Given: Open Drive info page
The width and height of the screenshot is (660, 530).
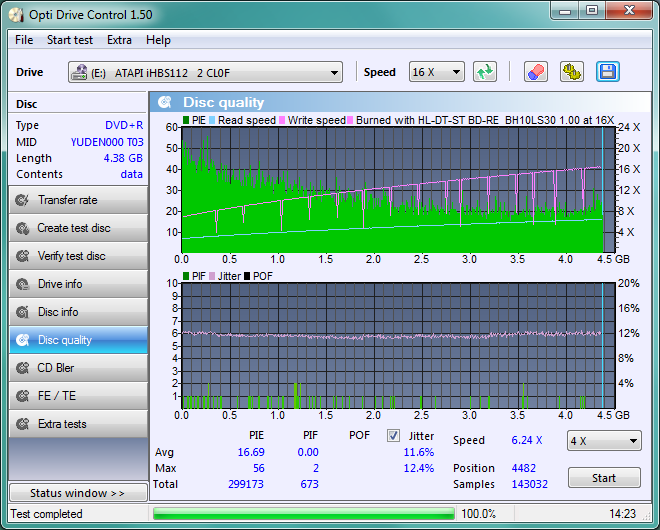Looking at the screenshot, I should click(x=78, y=284).
